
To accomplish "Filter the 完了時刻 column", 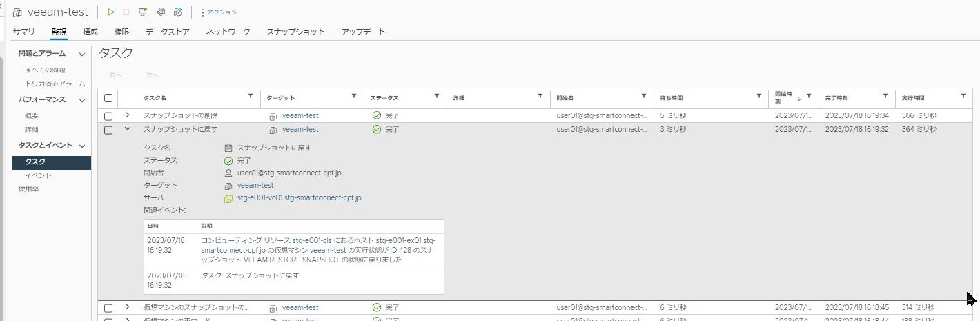I will click(x=885, y=97).
